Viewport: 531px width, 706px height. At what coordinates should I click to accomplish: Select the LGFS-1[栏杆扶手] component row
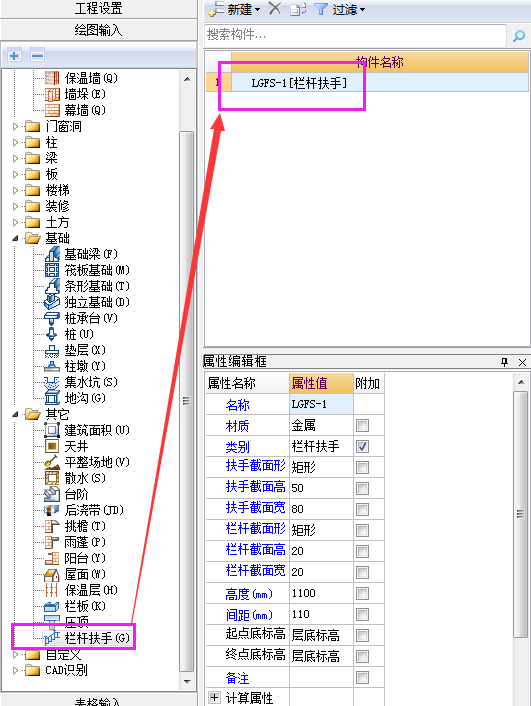tap(367, 83)
